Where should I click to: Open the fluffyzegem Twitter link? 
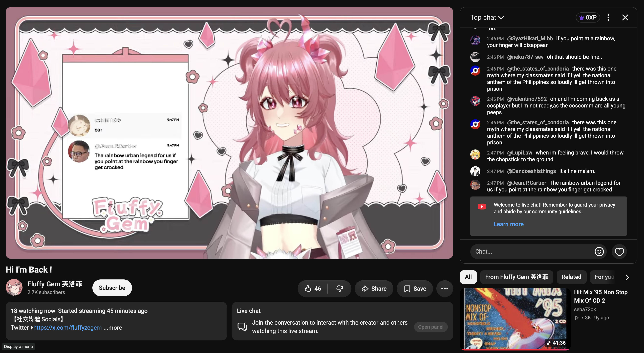[x=68, y=327]
